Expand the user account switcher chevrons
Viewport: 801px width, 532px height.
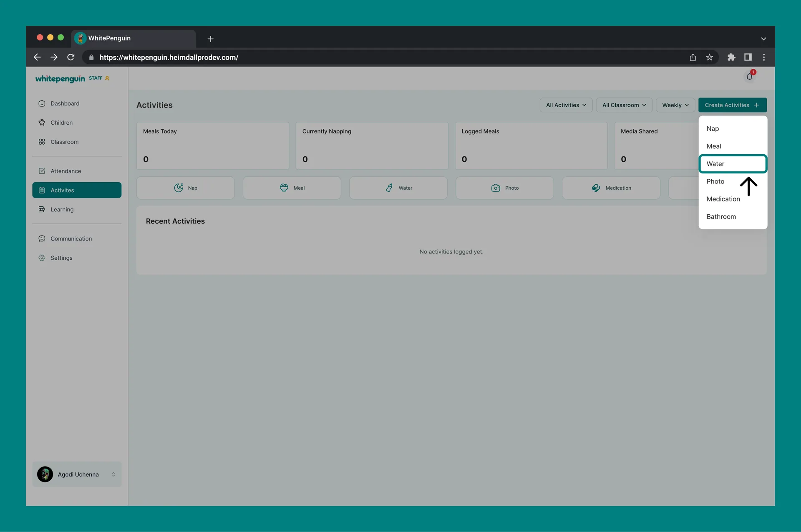(113, 474)
